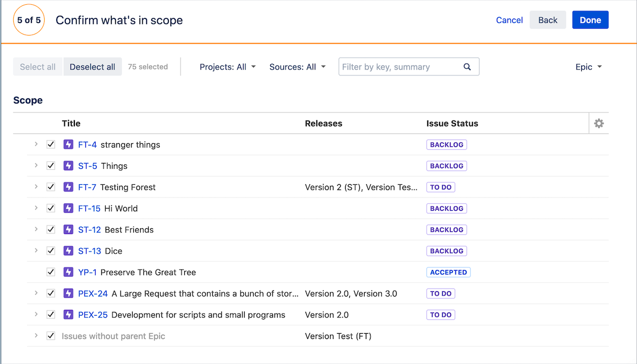
Task: Click the epic icon for PEX-24
Action: point(68,293)
